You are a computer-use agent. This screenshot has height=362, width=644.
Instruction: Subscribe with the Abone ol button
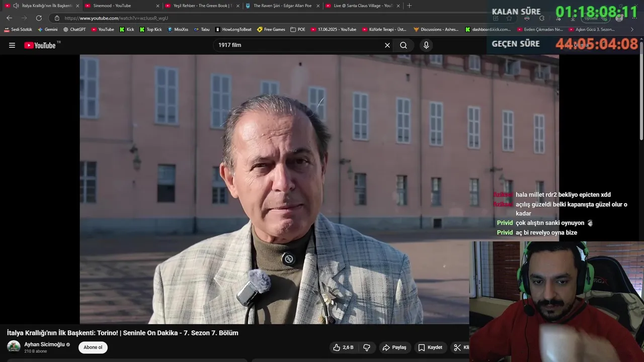[93, 347]
